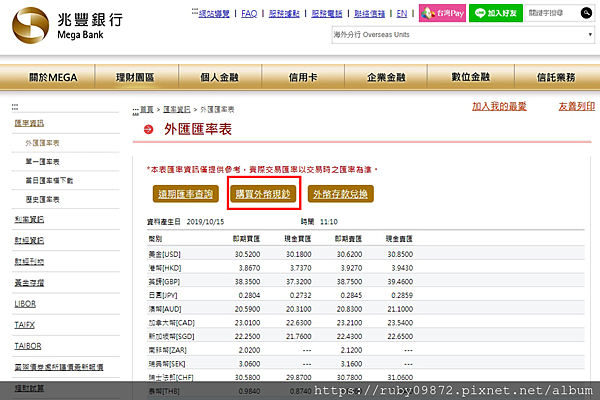Screen dimensions: 600x400
Task: Open TAIFX in left sidebar
Action: (x=24, y=325)
